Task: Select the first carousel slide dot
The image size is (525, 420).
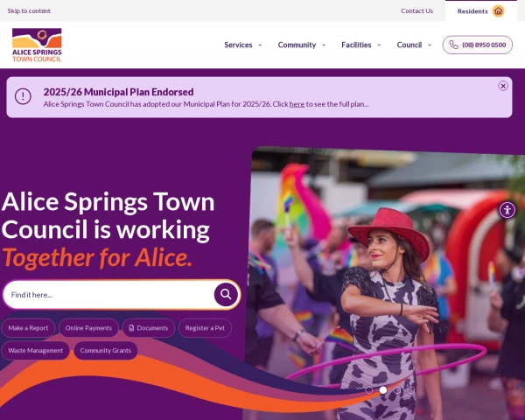Action: (x=369, y=390)
